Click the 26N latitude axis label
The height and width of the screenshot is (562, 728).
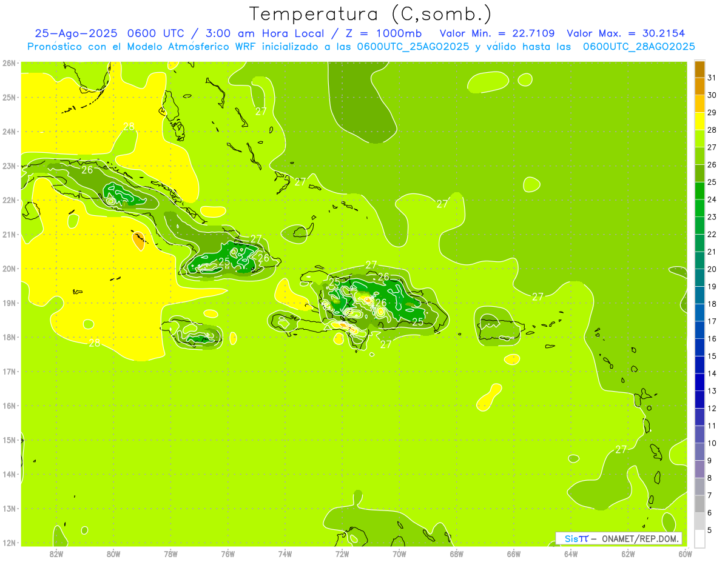(9, 63)
